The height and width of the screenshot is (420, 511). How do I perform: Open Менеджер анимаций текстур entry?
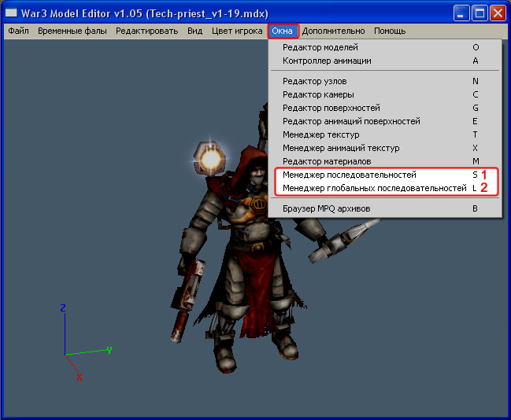[385, 148]
